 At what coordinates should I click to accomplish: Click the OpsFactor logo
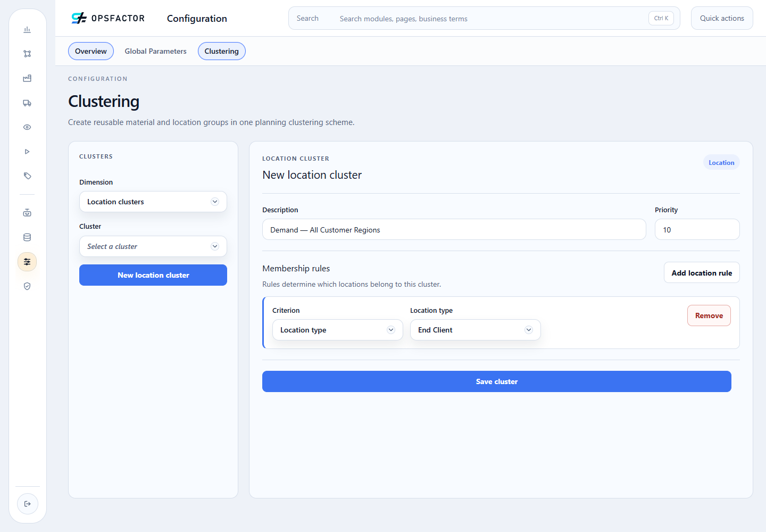108,18
